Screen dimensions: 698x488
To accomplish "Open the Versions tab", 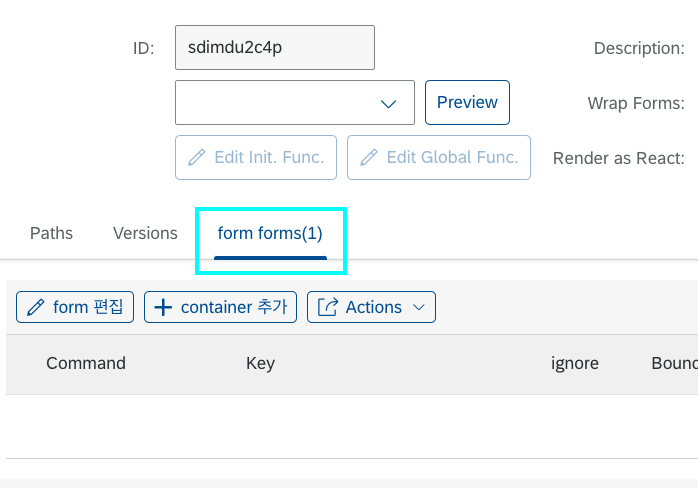I will (x=145, y=233).
